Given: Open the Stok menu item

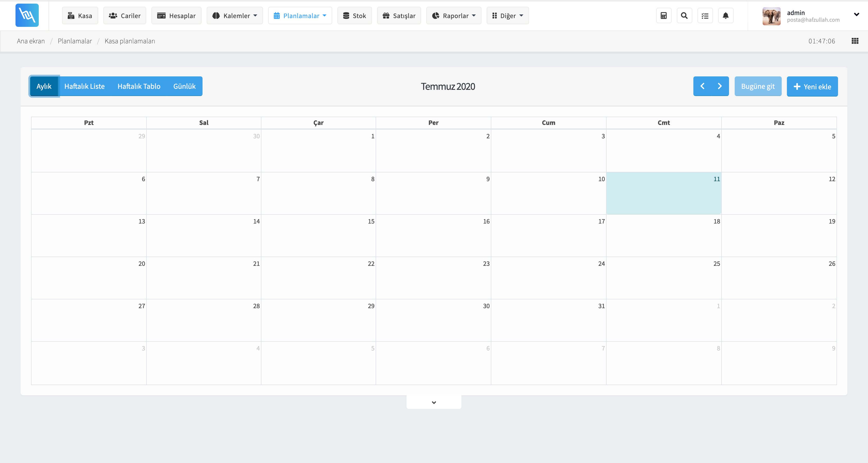Looking at the screenshot, I should click(x=354, y=15).
